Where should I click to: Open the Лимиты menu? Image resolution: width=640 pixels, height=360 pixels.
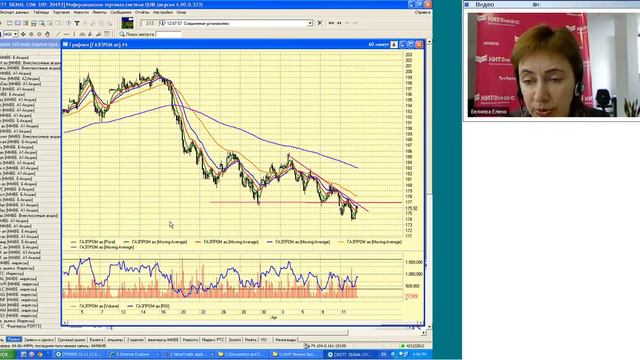pyautogui.click(x=99, y=12)
